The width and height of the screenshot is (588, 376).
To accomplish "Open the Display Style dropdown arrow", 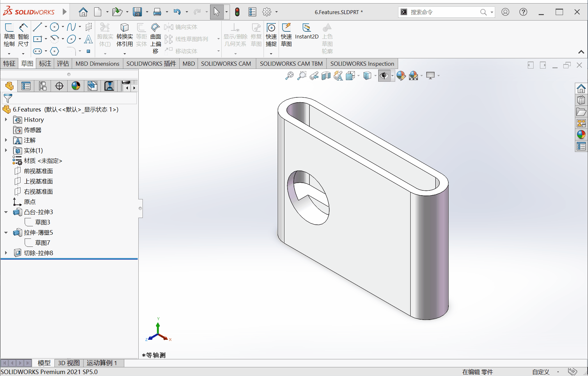I will coord(375,76).
